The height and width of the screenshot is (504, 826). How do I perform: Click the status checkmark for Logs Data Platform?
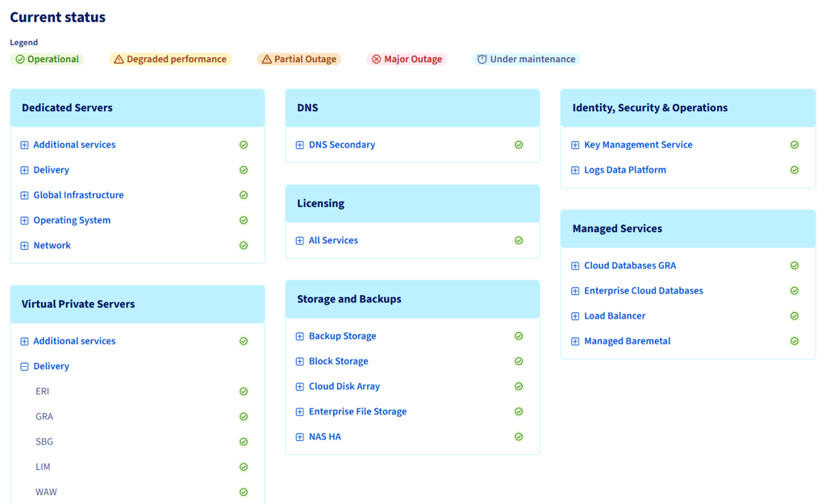[x=795, y=170]
